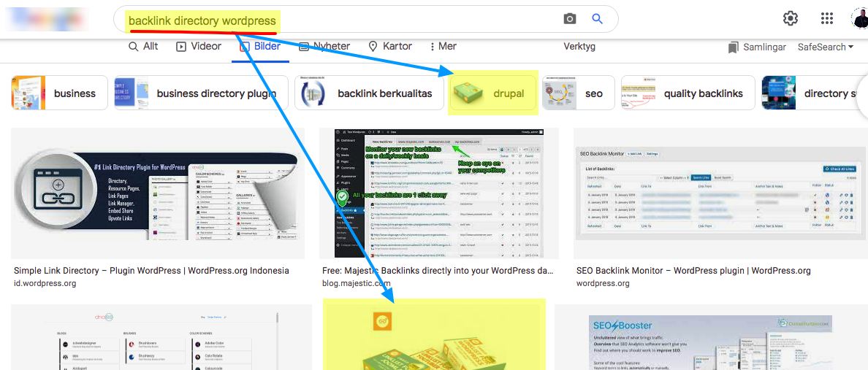The height and width of the screenshot is (370, 868).
Task: Open the settings gear icon
Action: pos(791,19)
